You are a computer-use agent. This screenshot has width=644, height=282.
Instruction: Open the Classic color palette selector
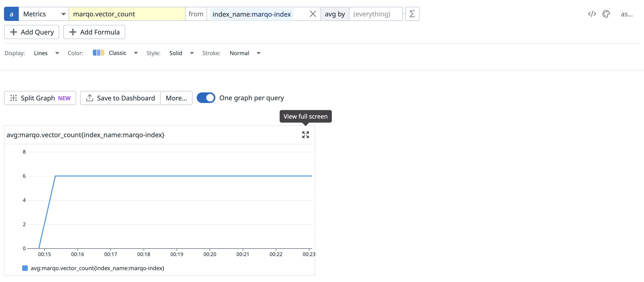point(115,53)
